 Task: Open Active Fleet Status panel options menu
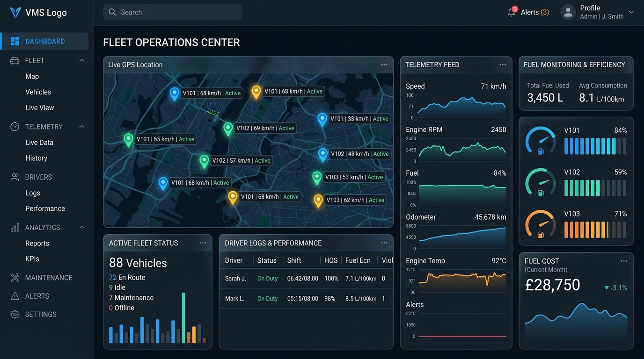pos(203,243)
